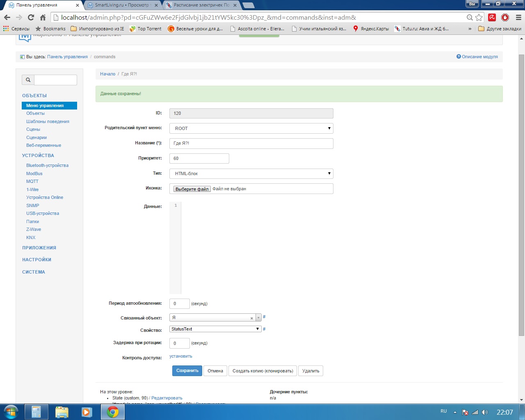Open the MQTT sidebar link

pyautogui.click(x=32, y=181)
